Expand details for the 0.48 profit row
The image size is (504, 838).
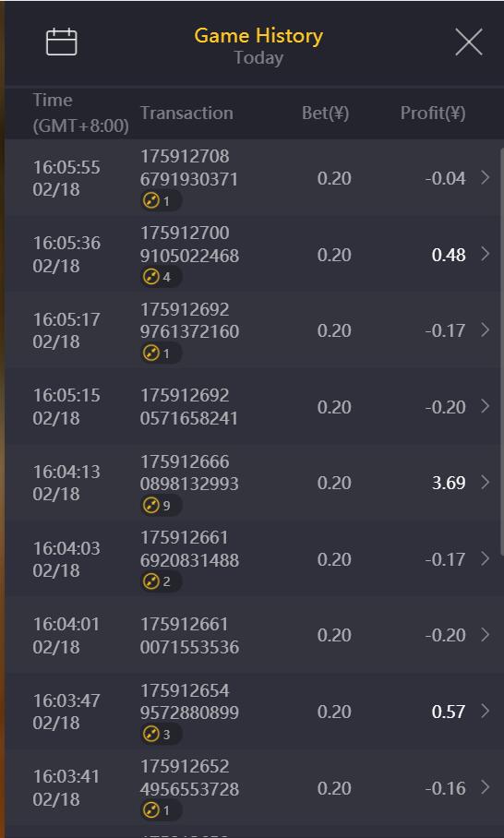[x=486, y=255]
